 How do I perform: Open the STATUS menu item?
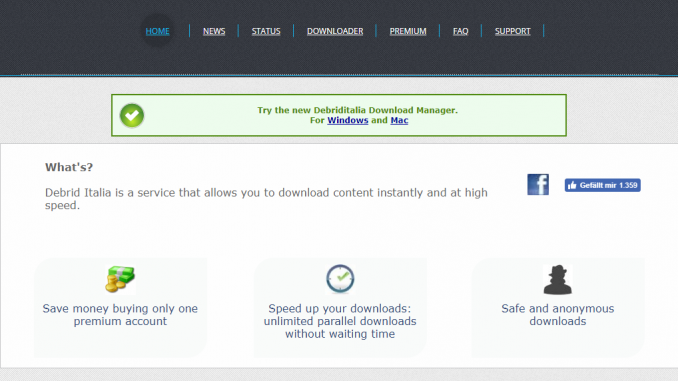click(x=266, y=31)
